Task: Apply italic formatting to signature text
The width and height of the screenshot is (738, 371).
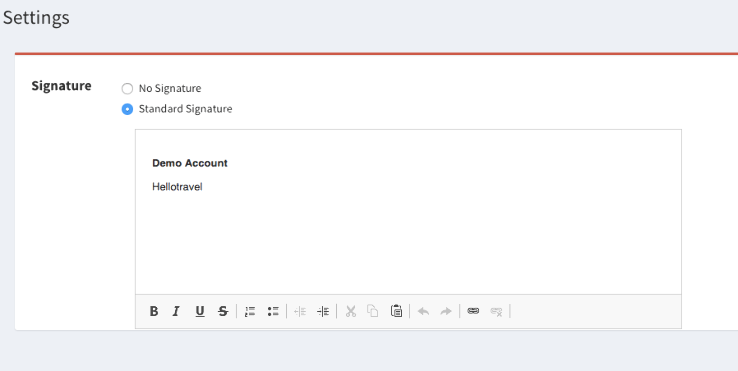Action: 176,311
